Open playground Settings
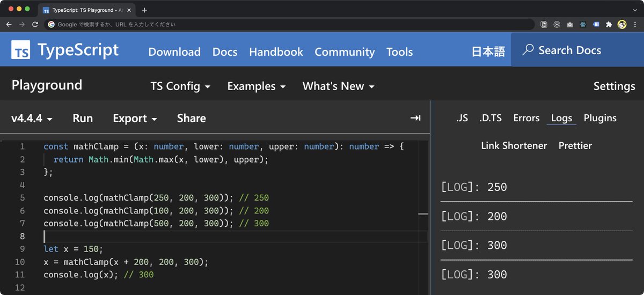The width and height of the screenshot is (644, 295). click(x=614, y=86)
